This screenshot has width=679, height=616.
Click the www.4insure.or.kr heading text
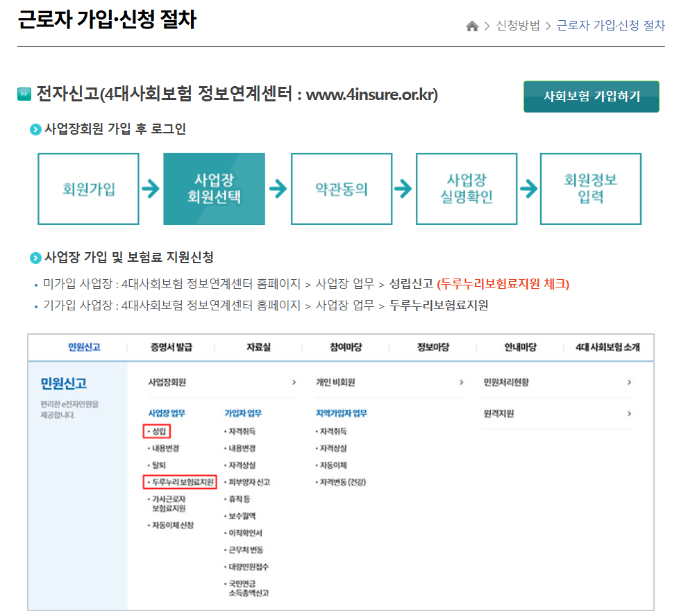(371, 94)
